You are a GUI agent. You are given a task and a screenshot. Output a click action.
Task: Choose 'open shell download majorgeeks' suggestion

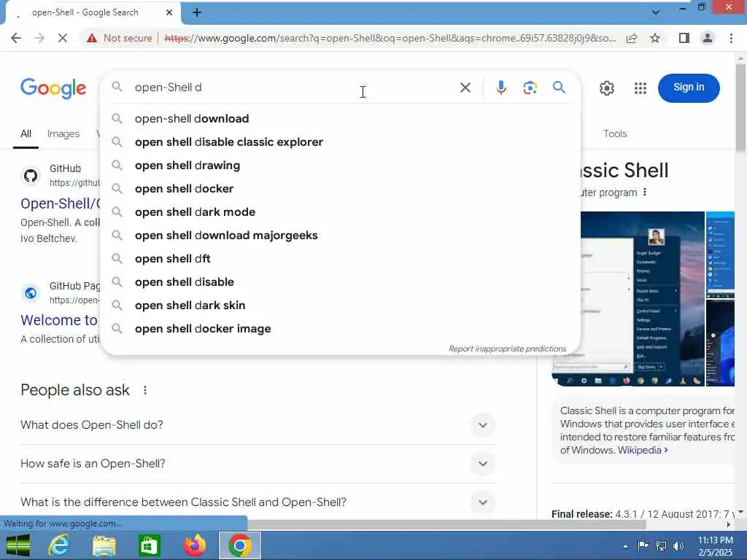tap(341, 236)
